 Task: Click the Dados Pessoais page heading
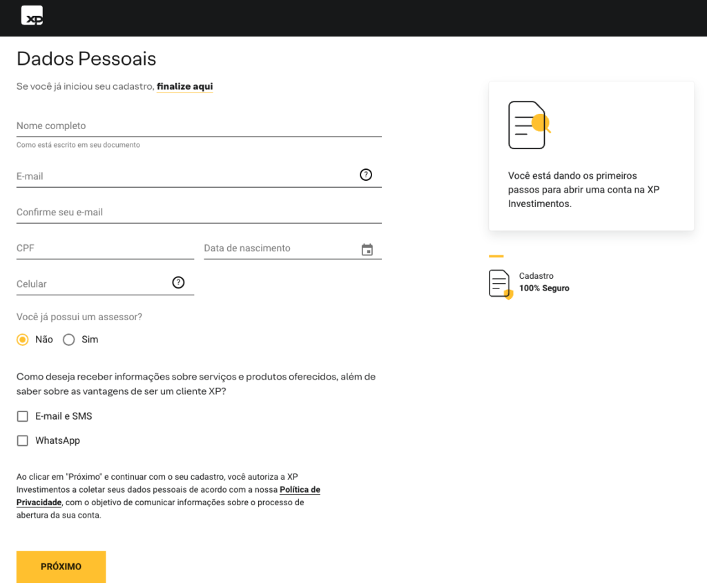click(86, 59)
